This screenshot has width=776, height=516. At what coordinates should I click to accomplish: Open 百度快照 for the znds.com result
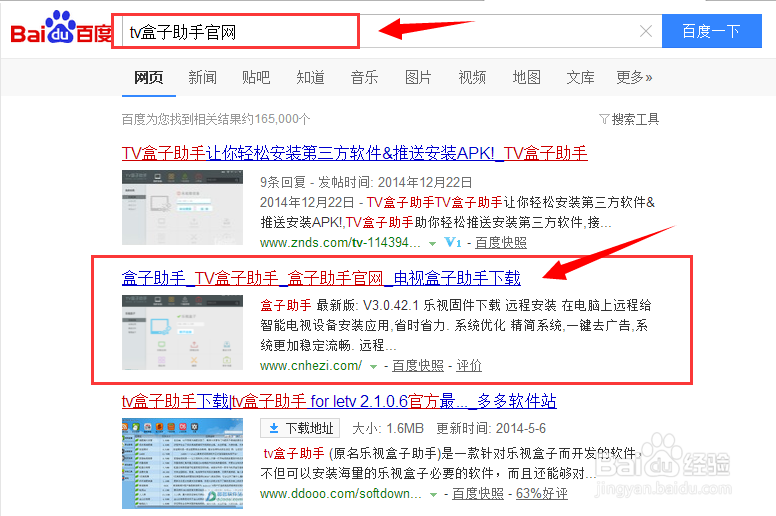pyautogui.click(x=501, y=242)
